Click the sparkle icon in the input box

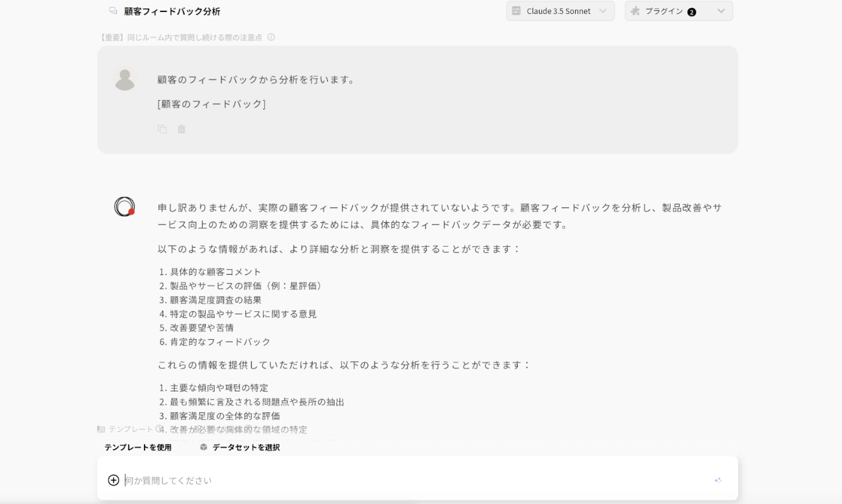[718, 480]
